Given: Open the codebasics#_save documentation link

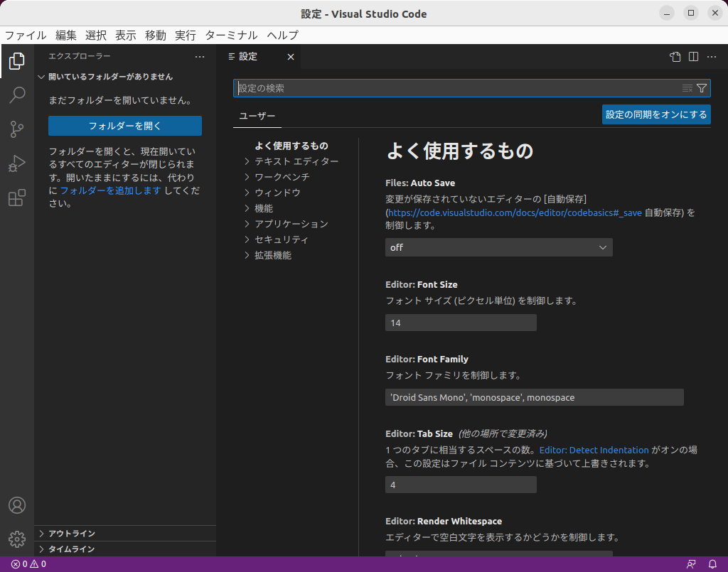Looking at the screenshot, I should [x=515, y=213].
